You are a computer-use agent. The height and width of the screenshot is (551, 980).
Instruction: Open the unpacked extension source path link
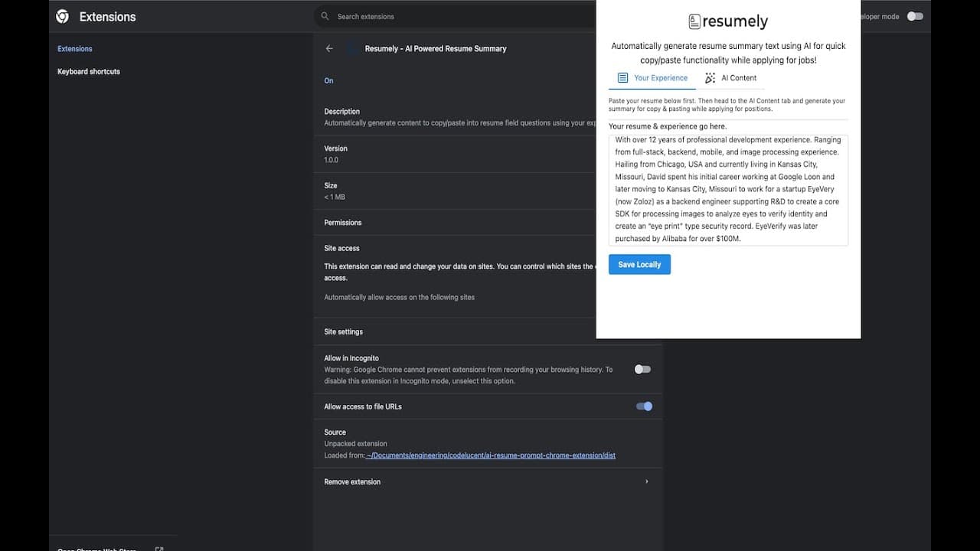[x=491, y=455]
